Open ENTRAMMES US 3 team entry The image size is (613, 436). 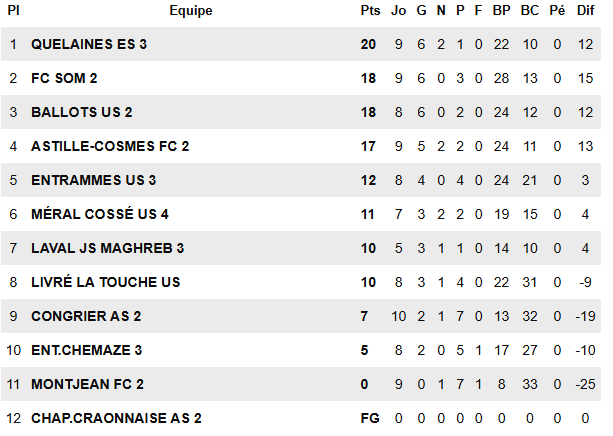93,180
